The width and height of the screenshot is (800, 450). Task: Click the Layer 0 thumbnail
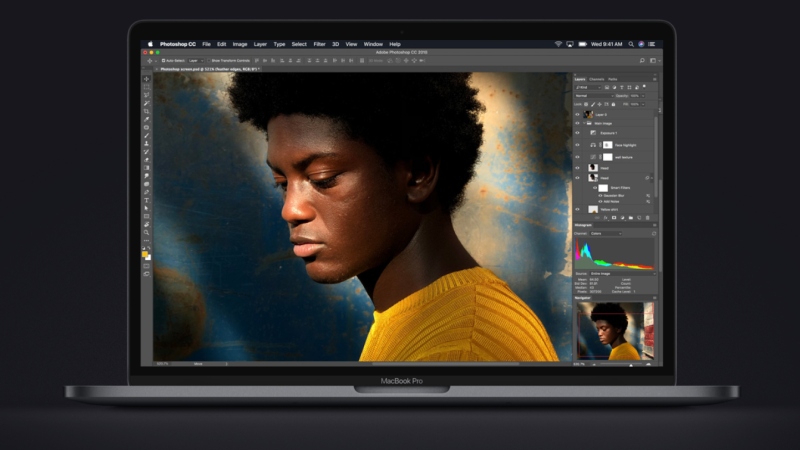click(588, 114)
